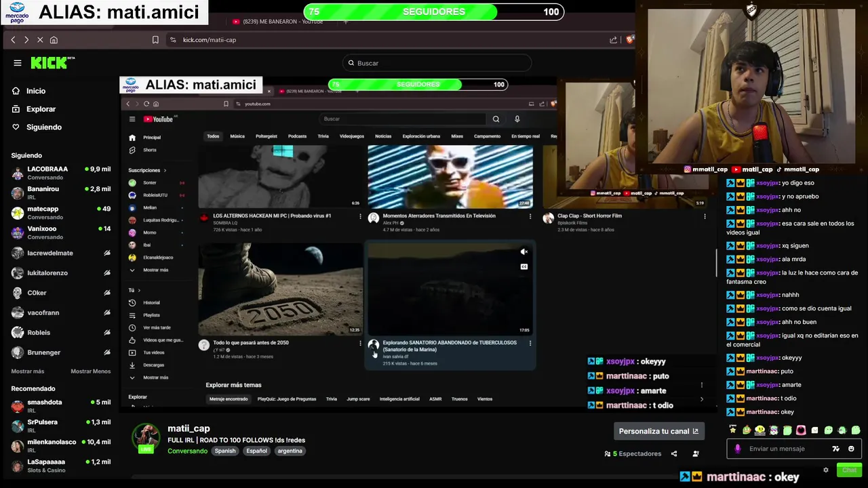Screen dimensions: 868x488
Task: Open Vanixooo channel in sidebar
Action: tap(61, 232)
